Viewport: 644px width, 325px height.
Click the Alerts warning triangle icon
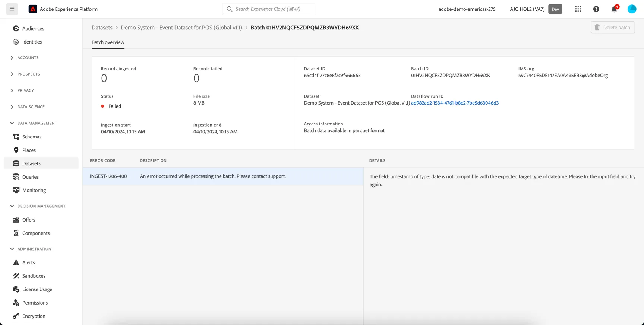coord(16,262)
